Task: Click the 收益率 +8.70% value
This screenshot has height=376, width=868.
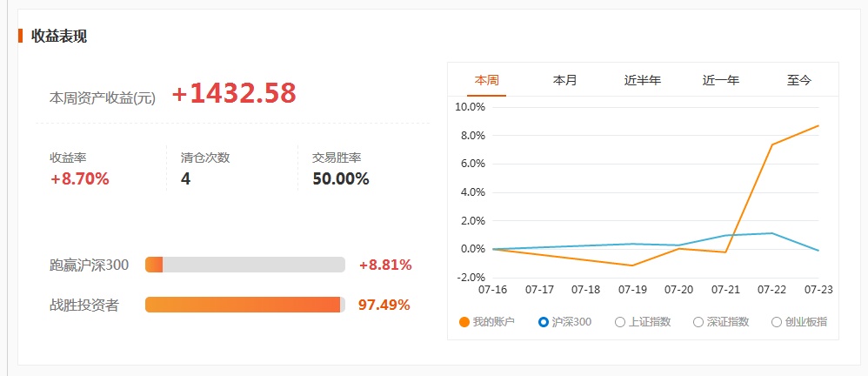Action: (80, 179)
